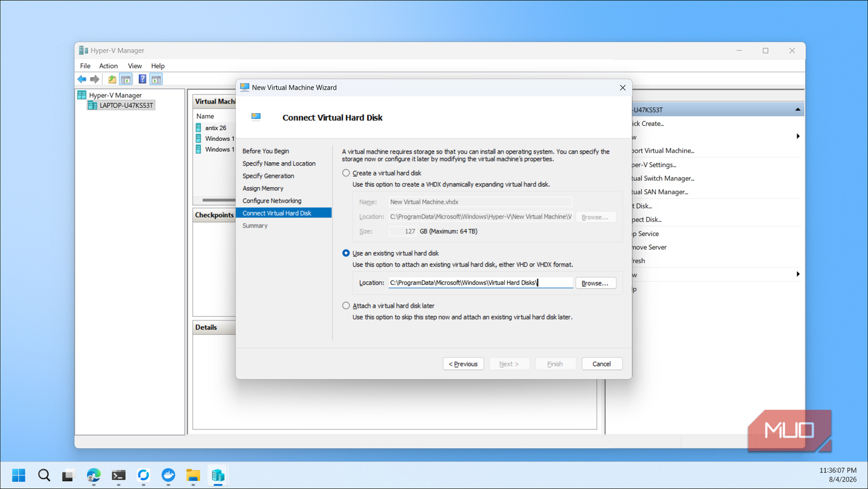
Task: Select Use an existing virtual hard disk
Action: 346,253
